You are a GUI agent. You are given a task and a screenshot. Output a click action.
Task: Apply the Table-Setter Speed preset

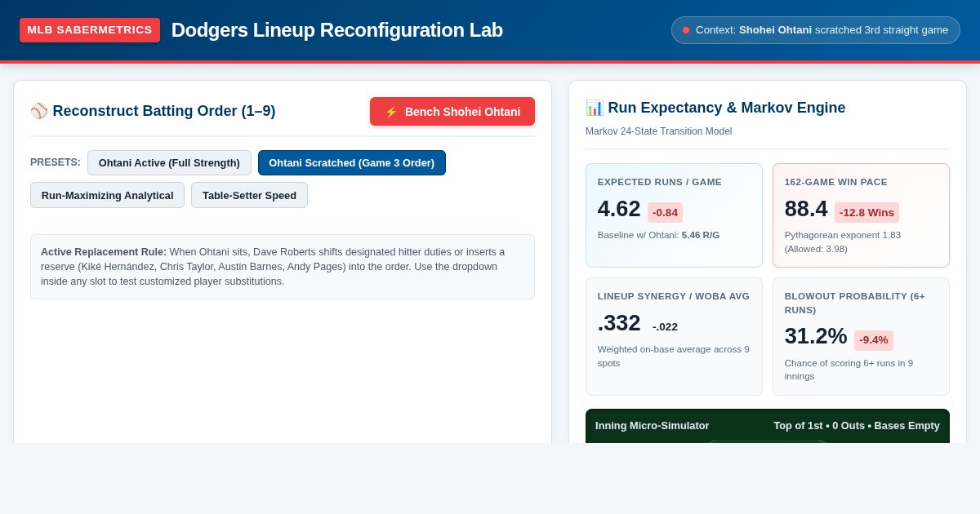coord(249,195)
